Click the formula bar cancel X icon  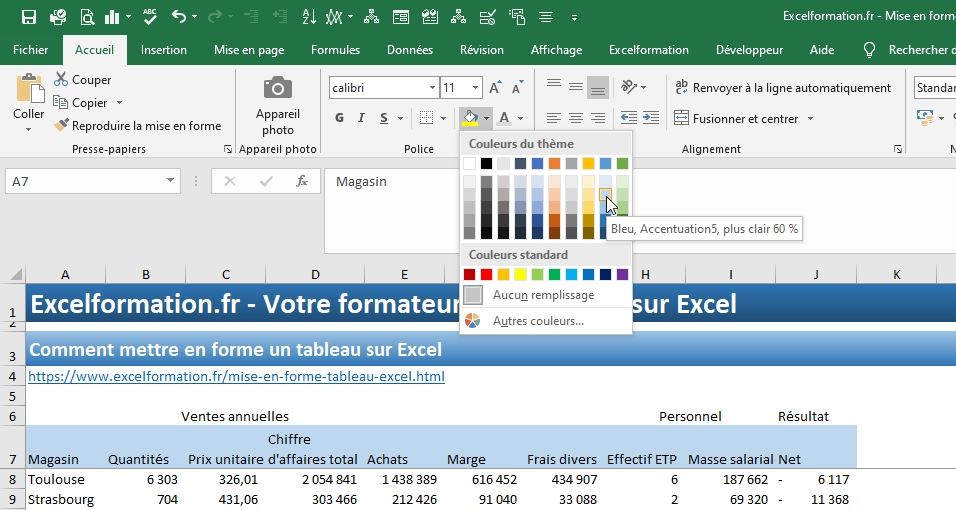pyautogui.click(x=230, y=181)
